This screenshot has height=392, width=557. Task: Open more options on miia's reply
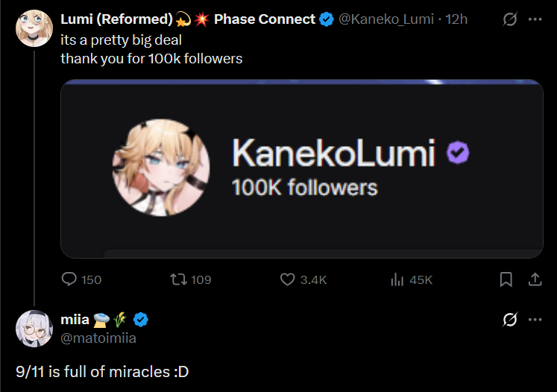tap(535, 320)
